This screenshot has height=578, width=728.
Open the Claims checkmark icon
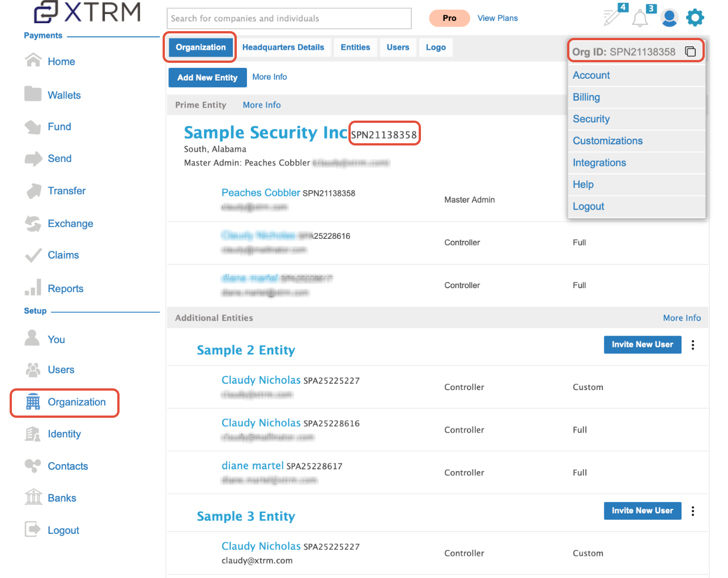(33, 255)
